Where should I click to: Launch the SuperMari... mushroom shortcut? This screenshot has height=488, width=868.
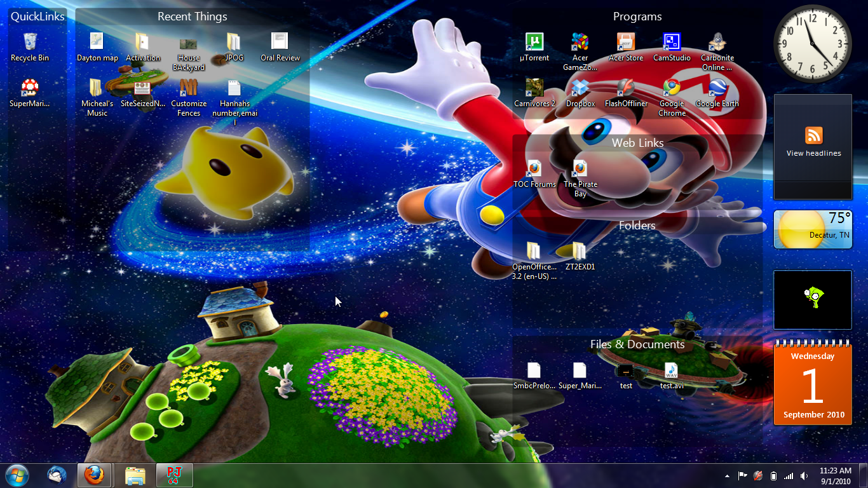coord(30,89)
